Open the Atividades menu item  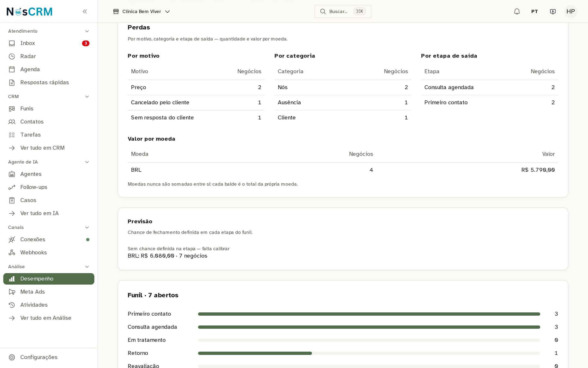(49, 305)
